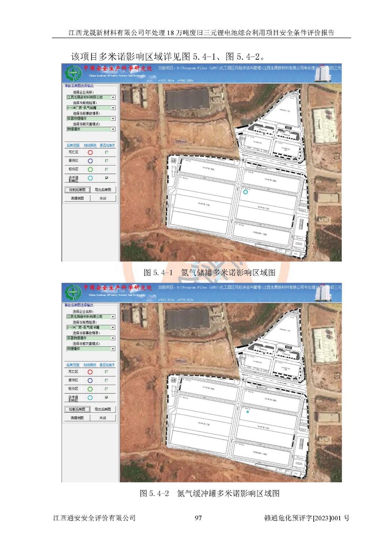
Task: Click the 是否绘制? column header in Figure 5.4-1
Action: coord(107,145)
